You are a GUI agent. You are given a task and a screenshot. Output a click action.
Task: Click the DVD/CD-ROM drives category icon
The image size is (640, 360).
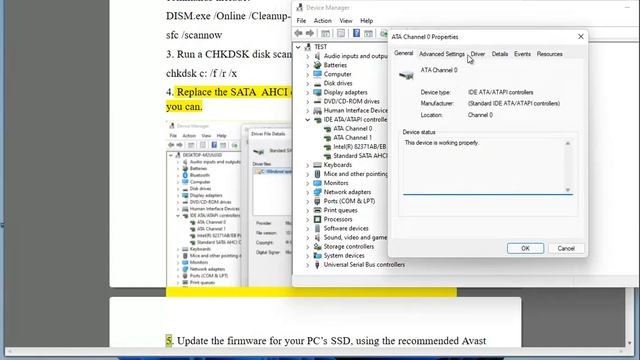[x=317, y=101]
